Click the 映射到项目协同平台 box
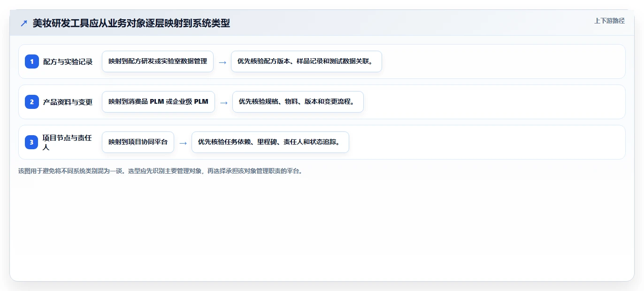This screenshot has width=644, height=291. [138, 142]
